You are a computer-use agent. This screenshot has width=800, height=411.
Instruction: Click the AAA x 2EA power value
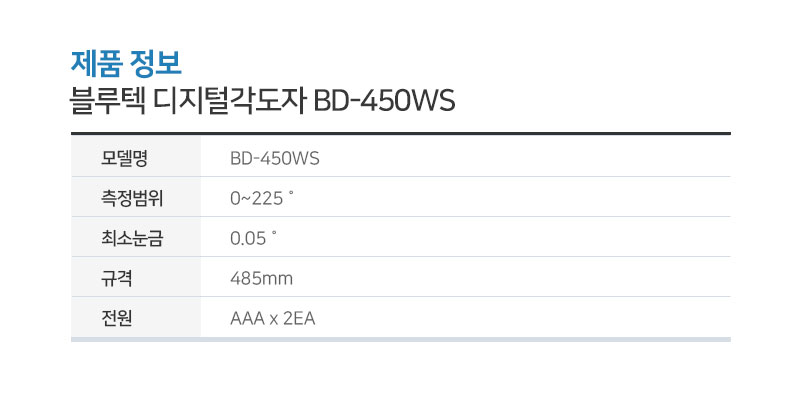[x=272, y=318]
